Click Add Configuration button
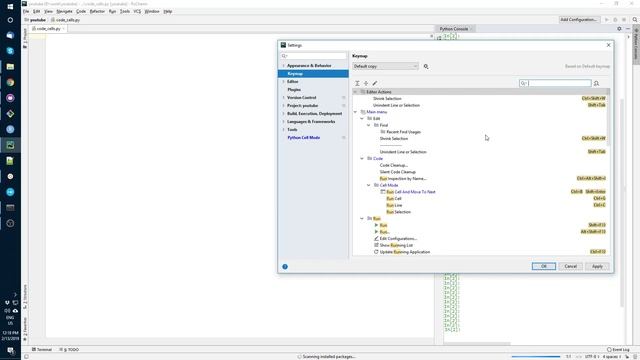Image resolution: width=640 pixels, height=360 pixels. click(578, 20)
